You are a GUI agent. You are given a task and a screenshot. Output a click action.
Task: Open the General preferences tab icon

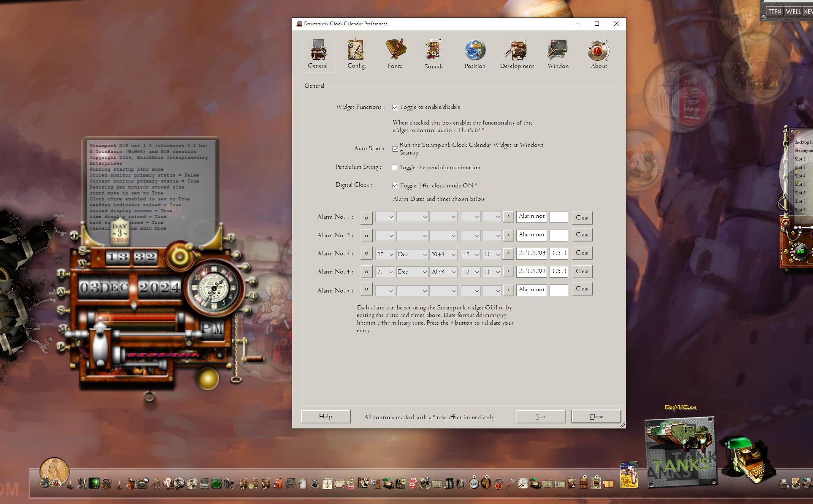click(x=318, y=53)
